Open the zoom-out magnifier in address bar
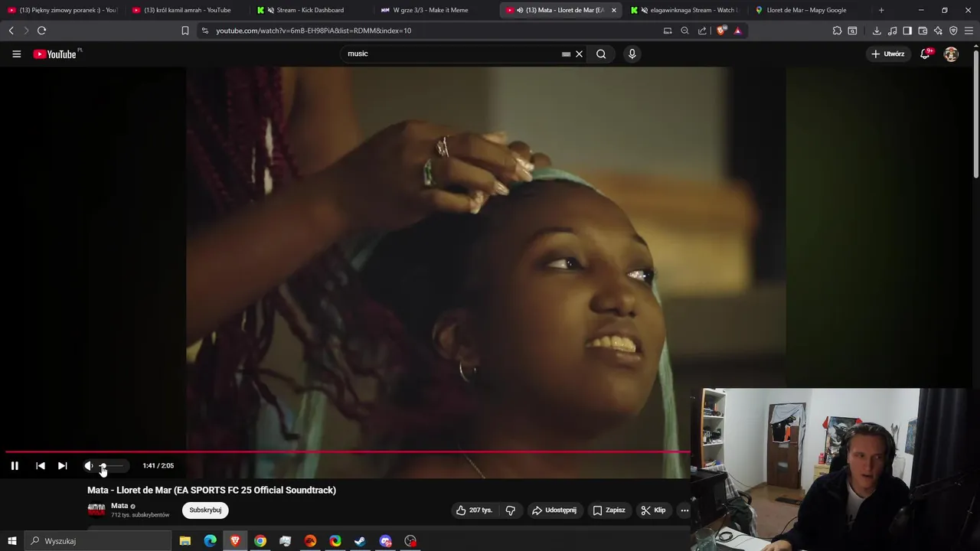Viewport: 980px width, 551px height. [684, 31]
